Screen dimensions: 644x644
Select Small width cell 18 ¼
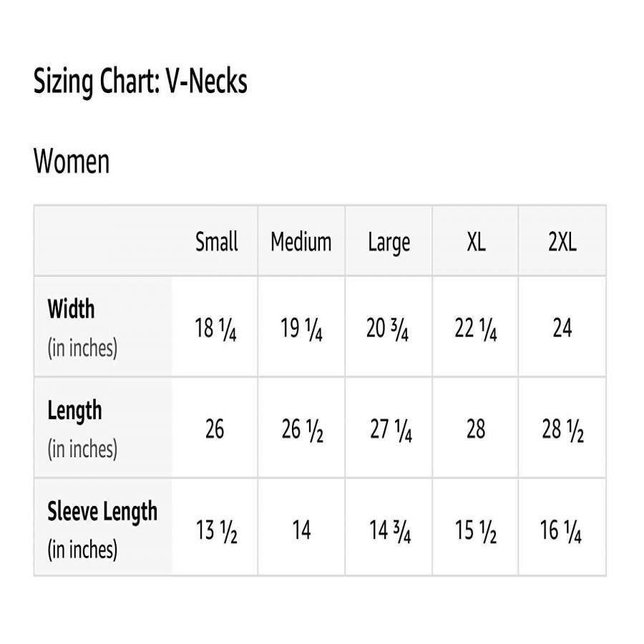(x=216, y=329)
